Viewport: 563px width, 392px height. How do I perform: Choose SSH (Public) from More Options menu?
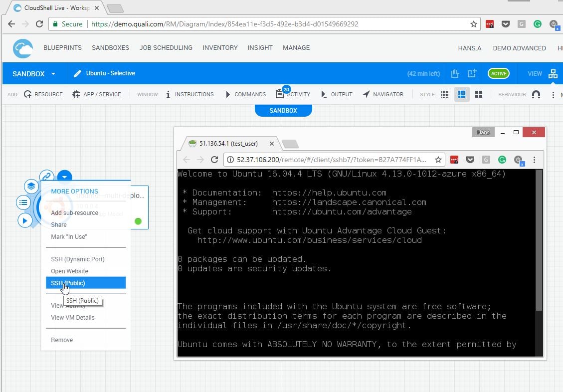pos(68,283)
